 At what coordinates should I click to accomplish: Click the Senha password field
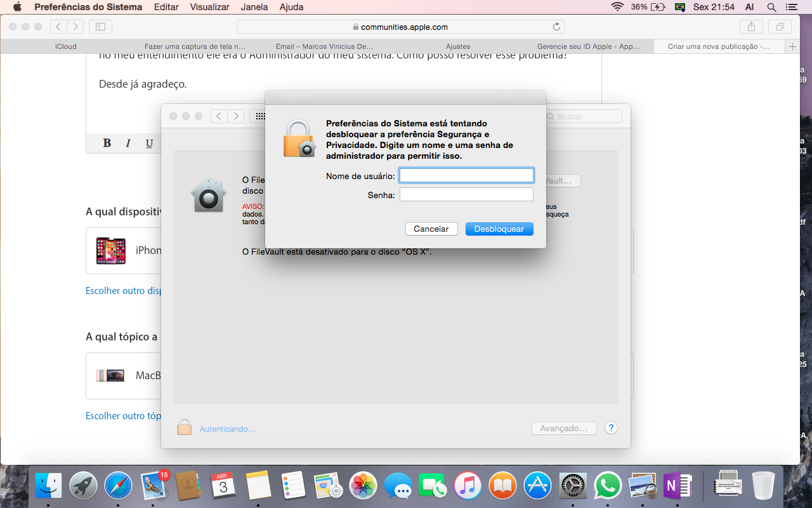tap(466, 194)
